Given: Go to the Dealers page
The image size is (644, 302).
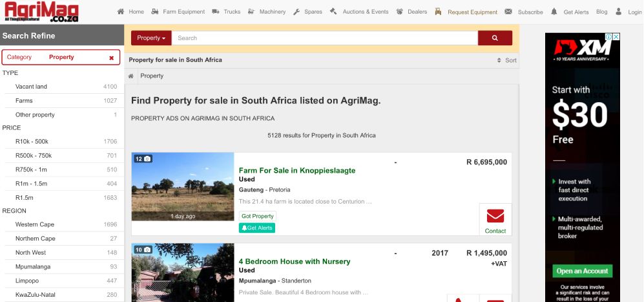Looking at the screenshot, I should pos(417,12).
